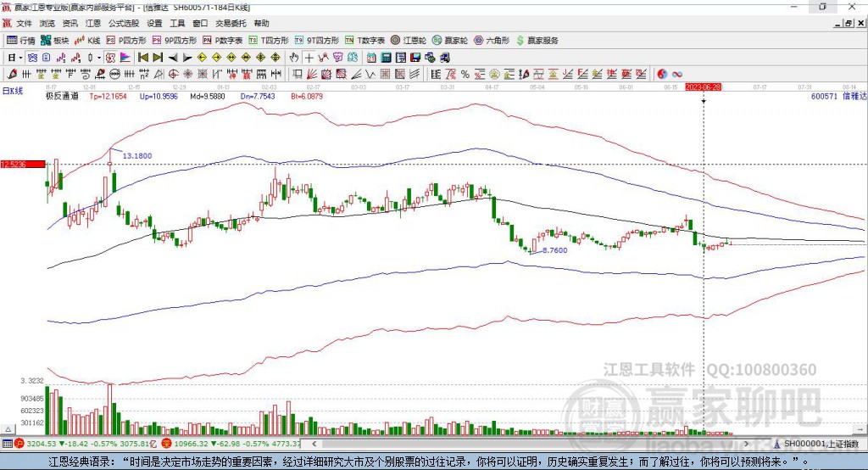Select the red pencil drawing tool
The image size is (868, 470).
[x=13, y=75]
